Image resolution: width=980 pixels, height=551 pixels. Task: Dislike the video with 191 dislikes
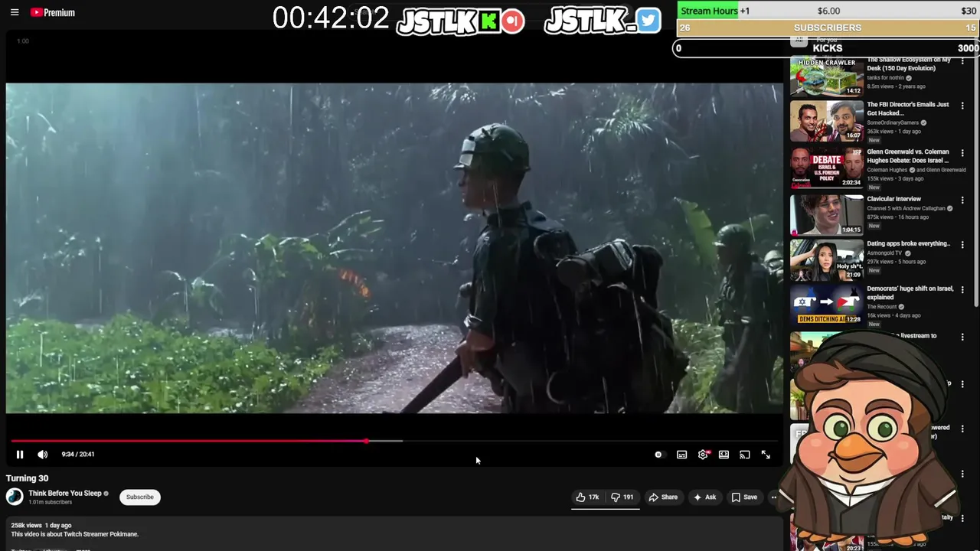622,497
